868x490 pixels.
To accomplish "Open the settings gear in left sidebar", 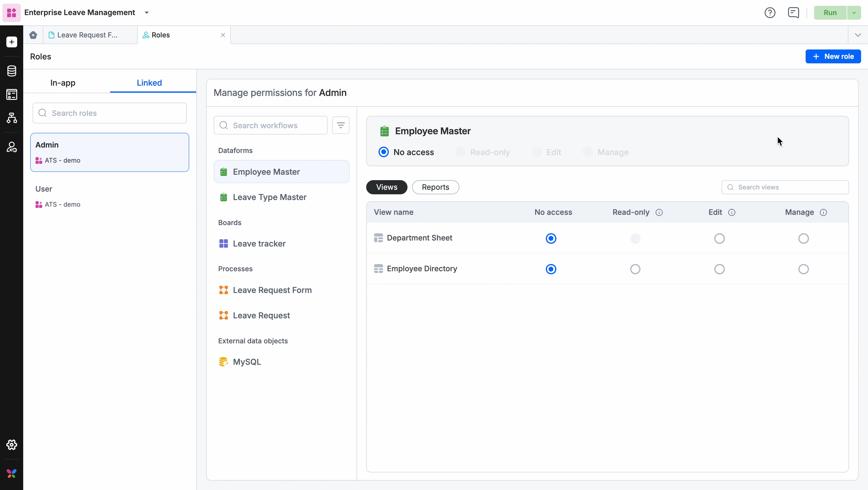I will click(11, 444).
